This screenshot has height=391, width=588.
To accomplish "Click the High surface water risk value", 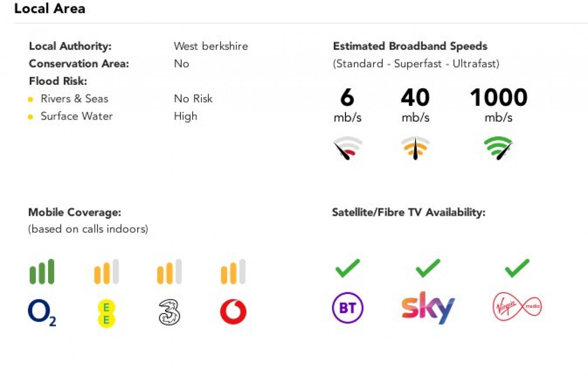I will [x=186, y=116].
